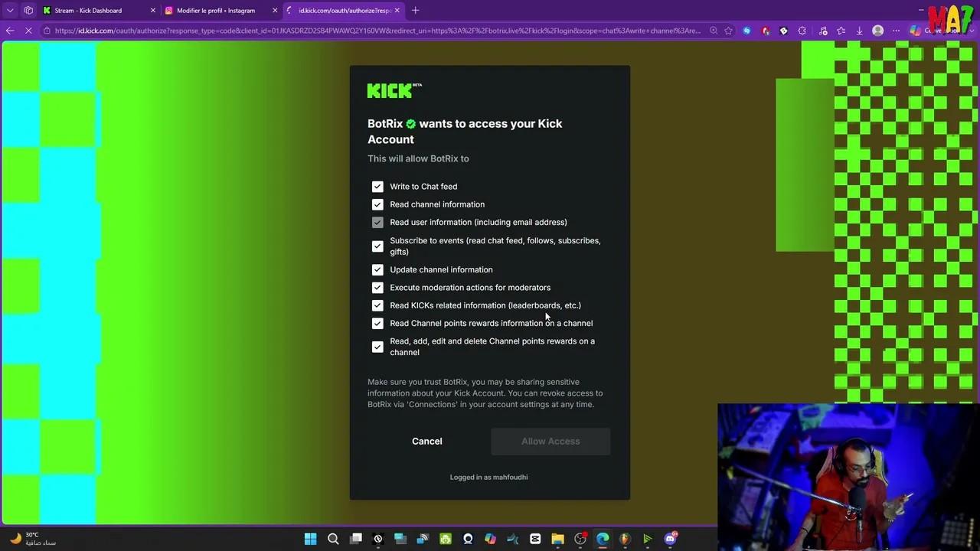This screenshot has width=980, height=551.
Task: Toggle Read, add, edit and delete rewards checkbox
Action: [x=377, y=347]
